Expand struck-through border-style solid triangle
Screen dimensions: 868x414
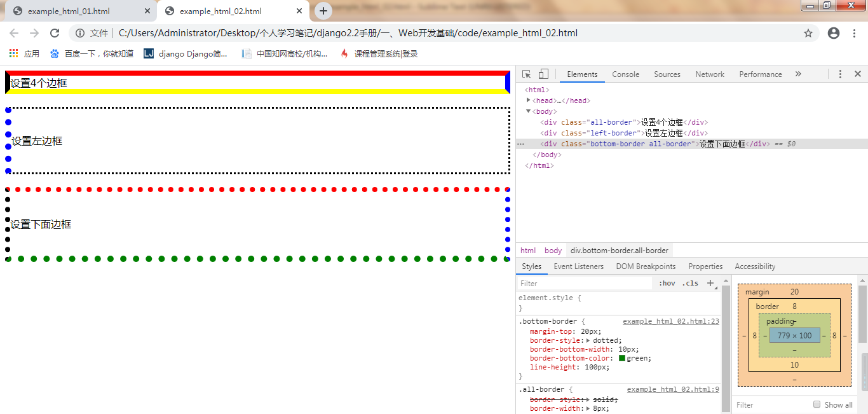click(x=588, y=399)
